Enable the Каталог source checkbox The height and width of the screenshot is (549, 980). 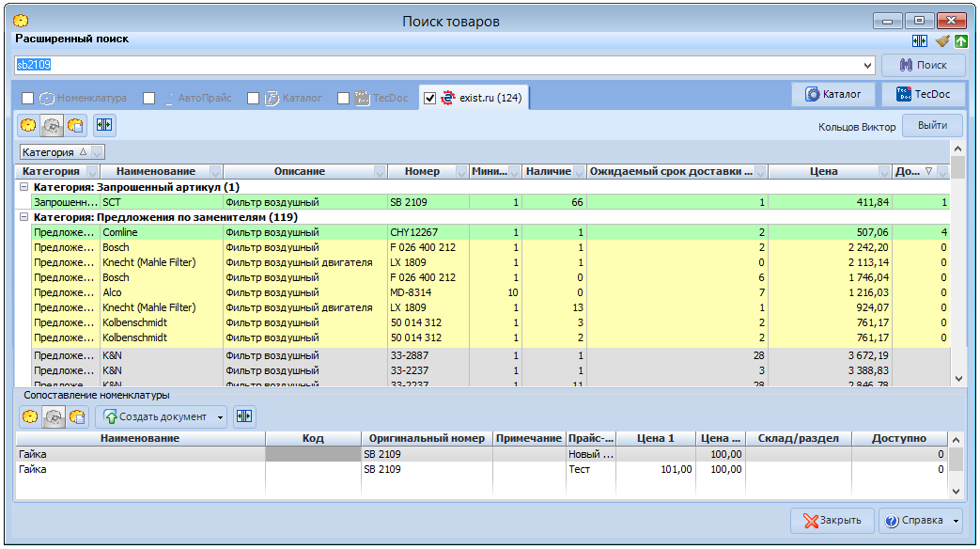[253, 98]
